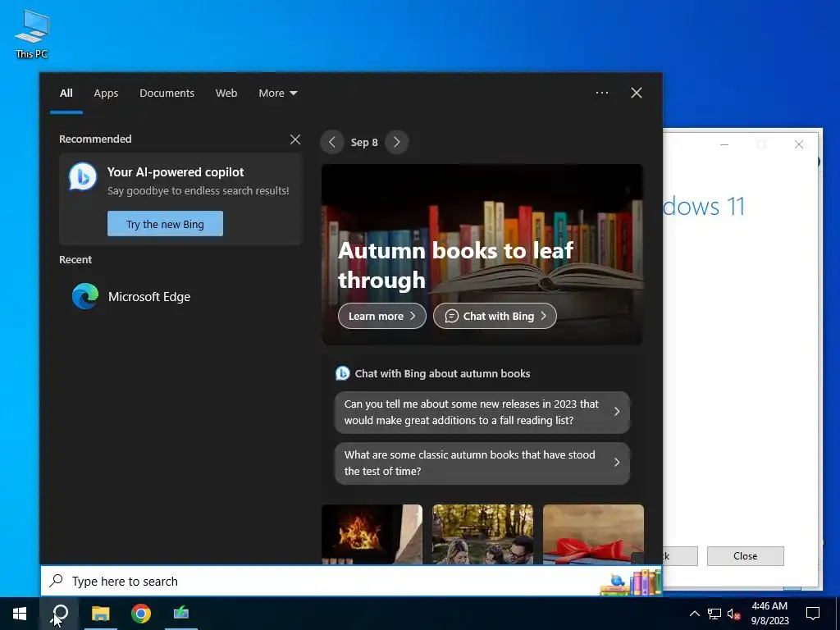Open the people in autumn park thumbnail
The height and width of the screenshot is (630, 840).
point(482,533)
